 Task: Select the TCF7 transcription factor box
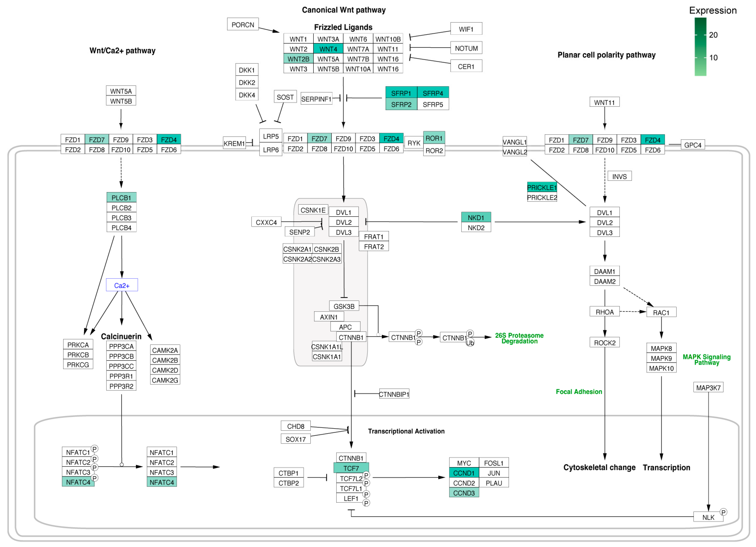pyautogui.click(x=351, y=468)
